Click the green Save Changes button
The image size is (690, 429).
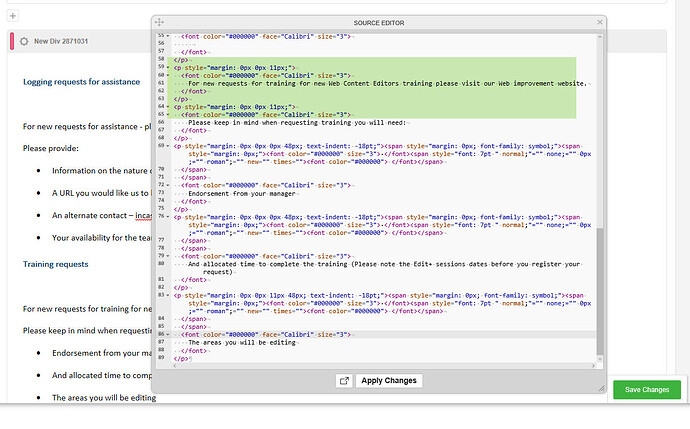click(x=647, y=389)
